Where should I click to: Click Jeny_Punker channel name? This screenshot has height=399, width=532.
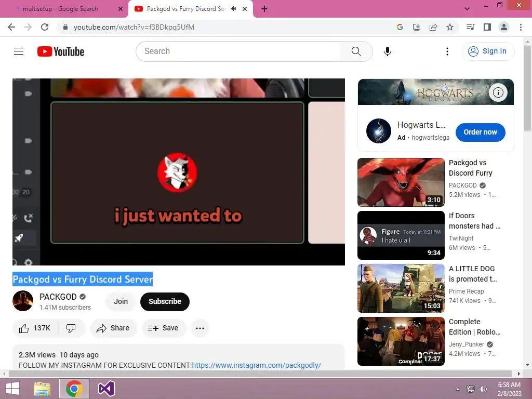point(466,344)
